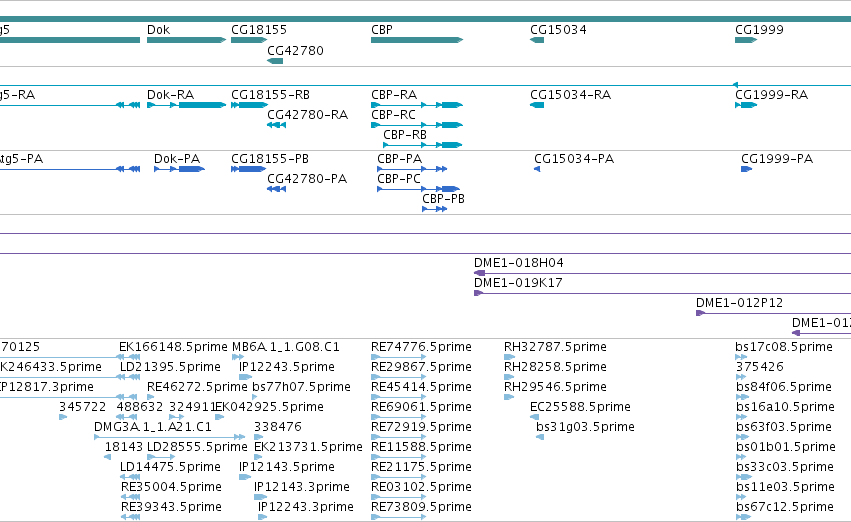Open EST bs01b01.5prime

785,447
